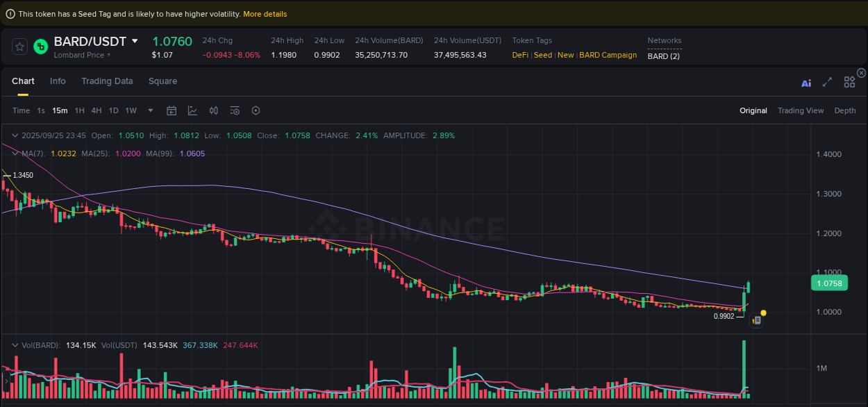Screen dimensions: 868x407
Task: Select the Ai assistant icon
Action: pos(806,82)
